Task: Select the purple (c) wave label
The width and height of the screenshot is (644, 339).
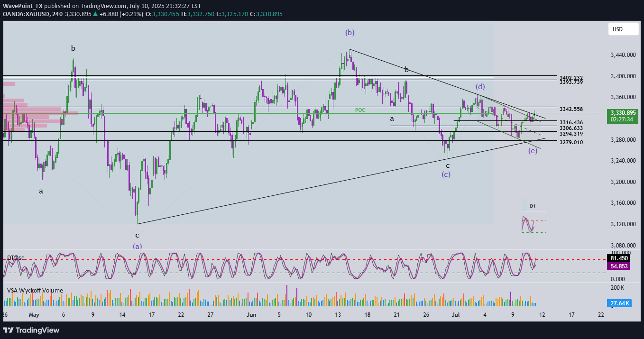Action: click(x=446, y=174)
